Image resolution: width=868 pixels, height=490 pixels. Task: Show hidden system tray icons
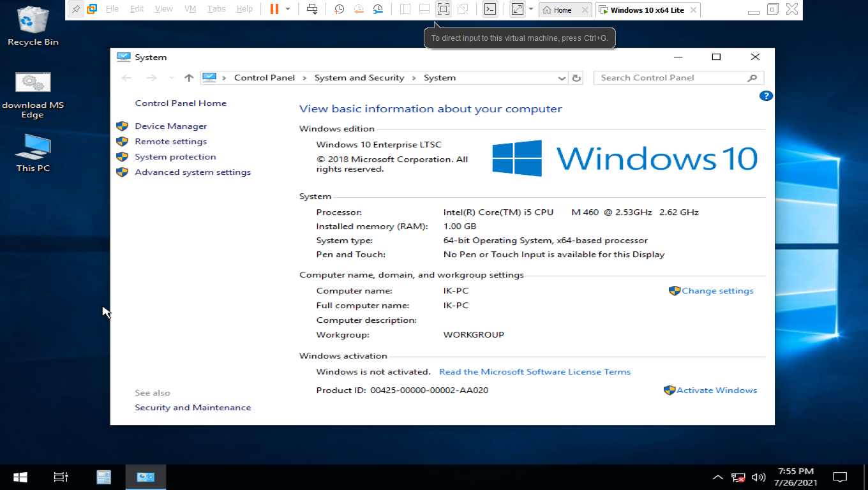(718, 477)
